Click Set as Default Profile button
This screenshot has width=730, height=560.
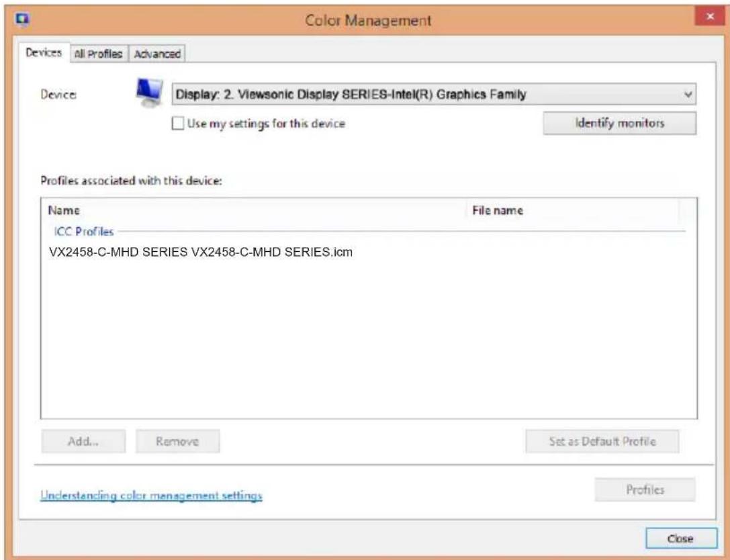click(x=602, y=441)
